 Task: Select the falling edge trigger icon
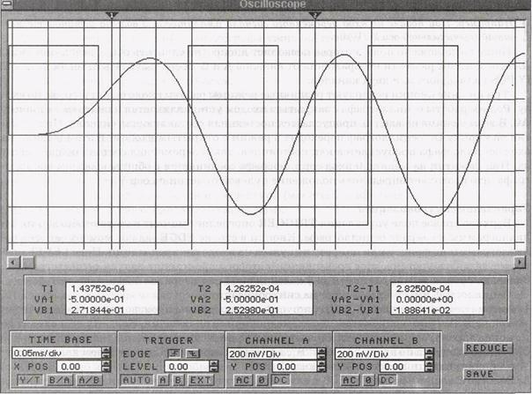pos(193,353)
